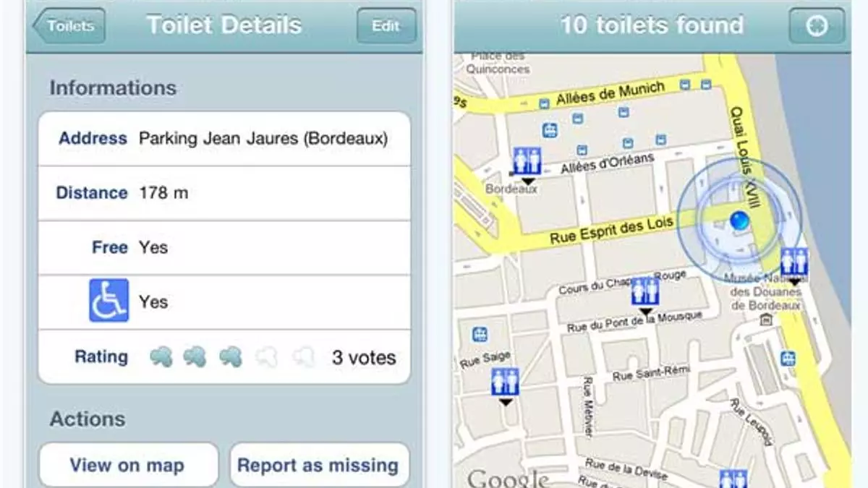Tap tram stop icon on Quai Louis XVIII

[788, 358]
